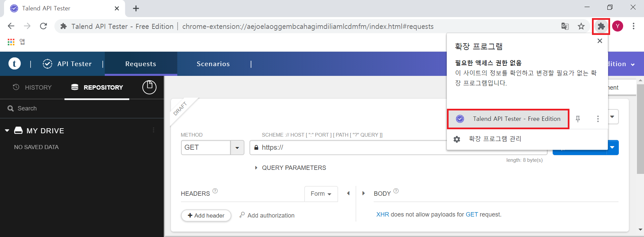Screen dimensions: 644x237
Task: Open the blue Send button dropdown arrow
Action: pyautogui.click(x=612, y=148)
